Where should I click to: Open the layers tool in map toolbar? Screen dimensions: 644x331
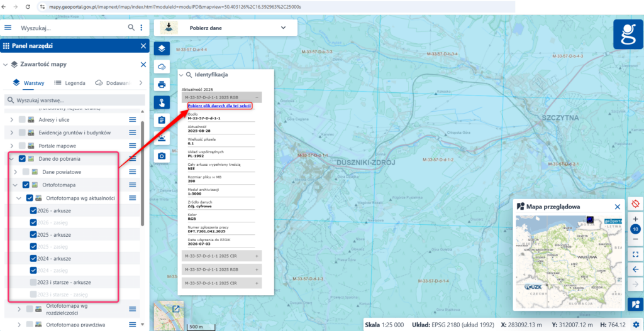pos(162,49)
